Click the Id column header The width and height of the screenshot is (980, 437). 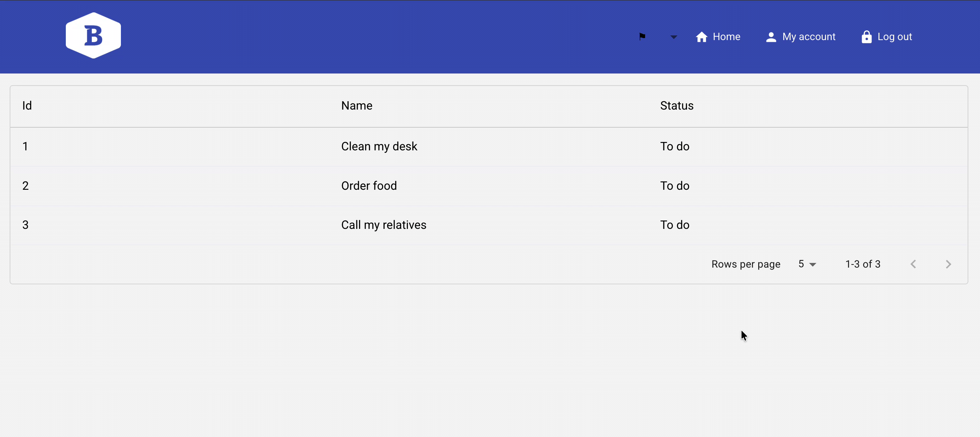27,106
